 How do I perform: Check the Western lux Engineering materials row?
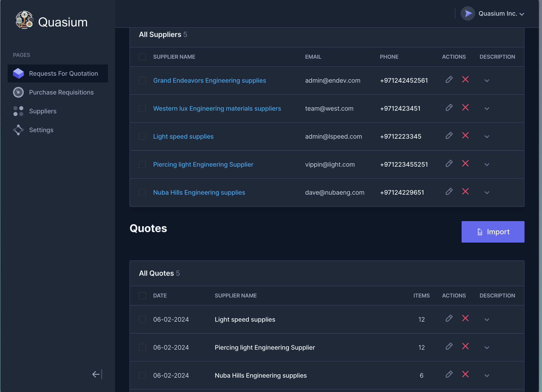[x=142, y=108]
